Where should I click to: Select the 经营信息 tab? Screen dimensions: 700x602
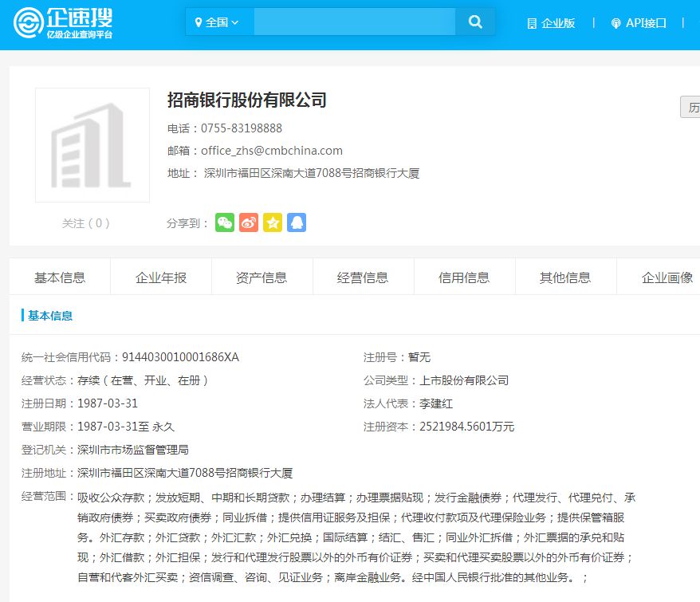coord(363,276)
